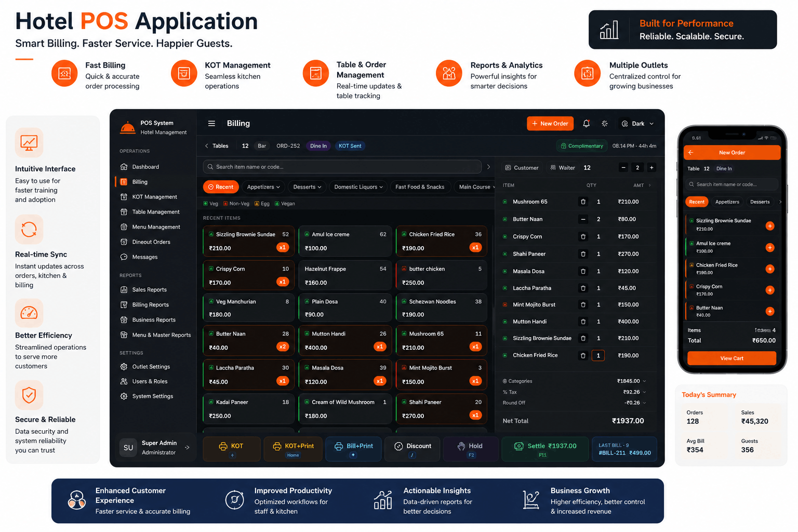Click the item search field

[342, 167]
